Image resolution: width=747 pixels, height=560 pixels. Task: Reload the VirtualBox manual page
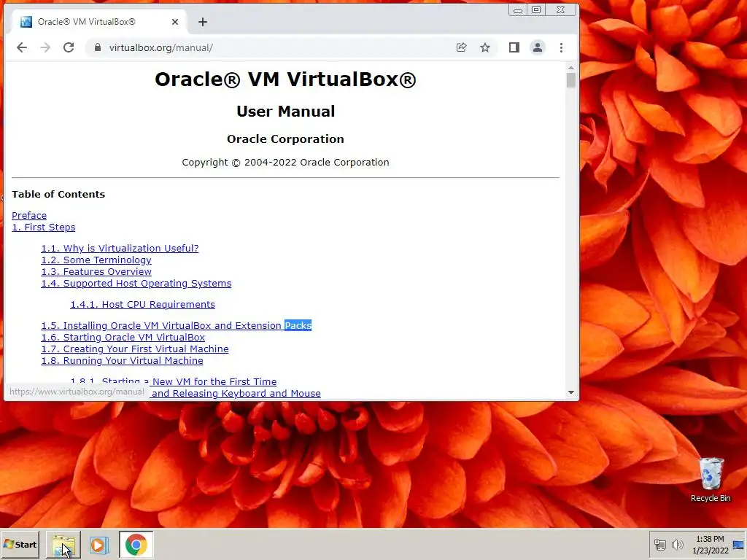coord(69,47)
